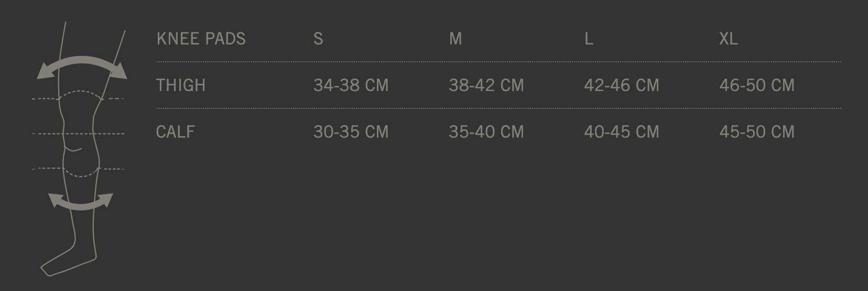The image size is (868, 291).
Task: Select calf measurement 35-40 CM
Action: (x=486, y=131)
